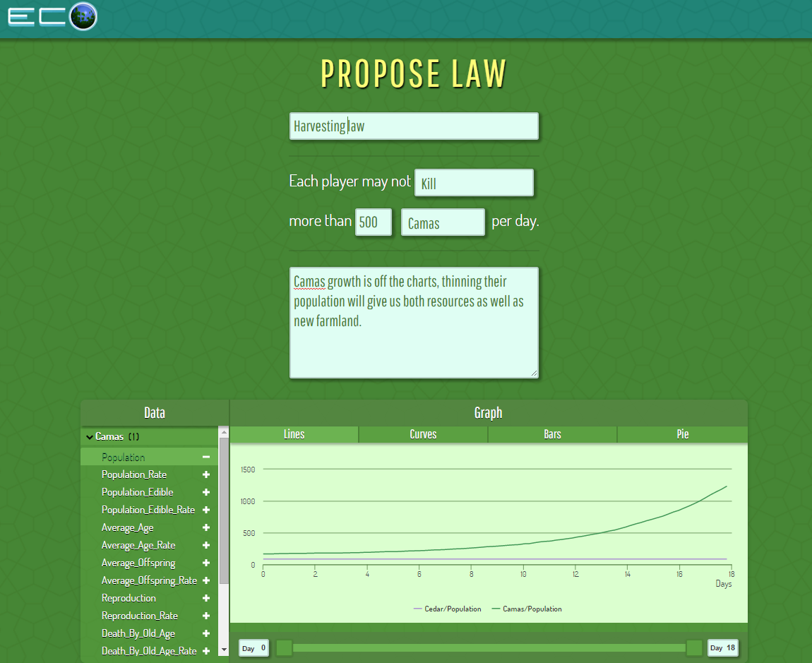Click plus icon beside Average_Age
The image size is (812, 663).
[206, 528]
